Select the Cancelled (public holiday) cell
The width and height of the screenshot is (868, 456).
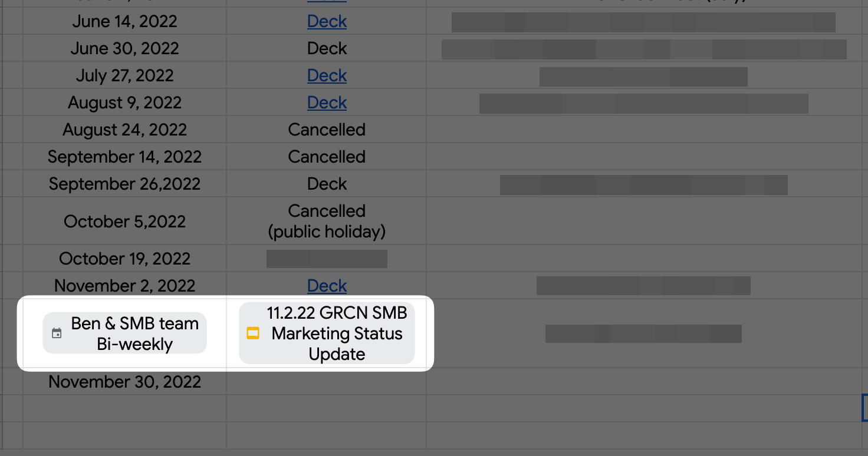tap(327, 221)
